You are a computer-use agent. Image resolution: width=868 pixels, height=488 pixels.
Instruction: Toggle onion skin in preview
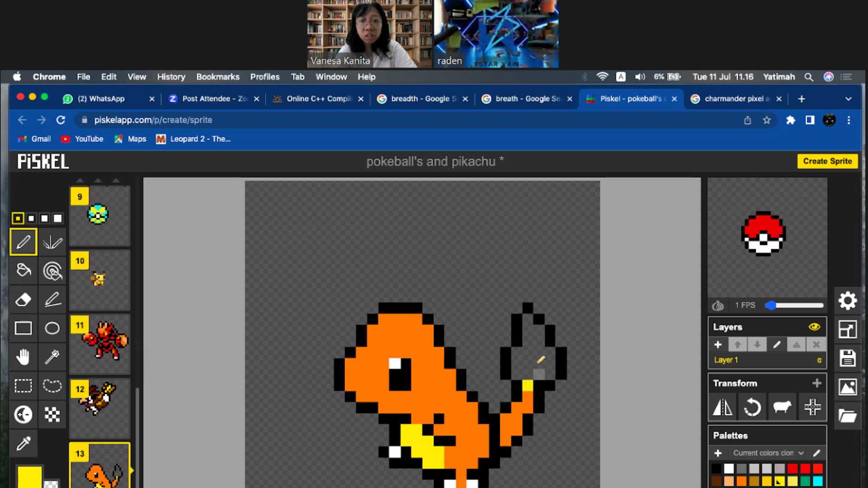718,305
